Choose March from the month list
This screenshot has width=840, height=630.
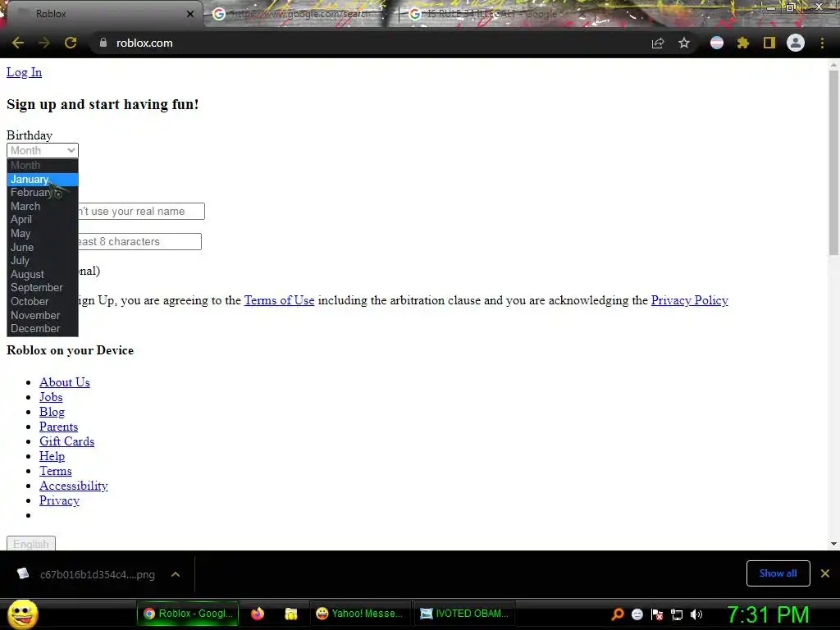pos(43,206)
